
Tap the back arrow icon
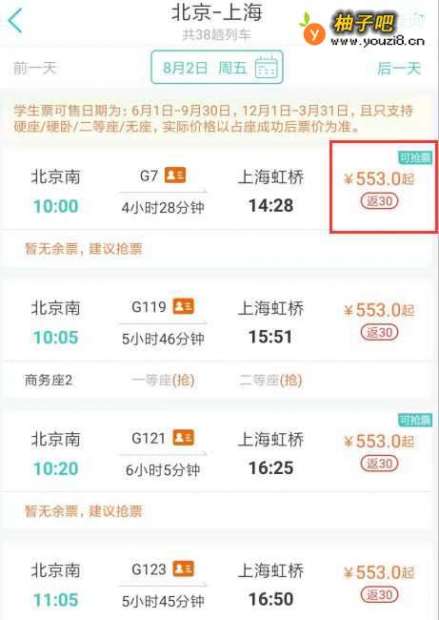coord(15,21)
